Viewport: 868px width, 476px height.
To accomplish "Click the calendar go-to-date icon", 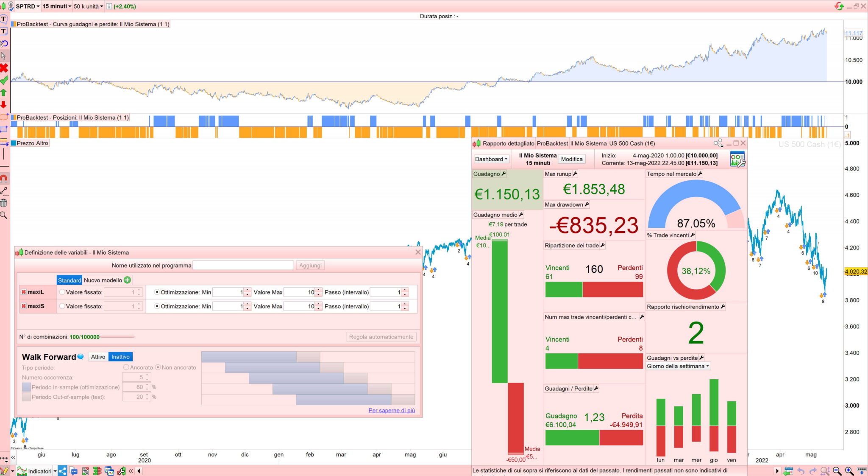I will 788,471.
